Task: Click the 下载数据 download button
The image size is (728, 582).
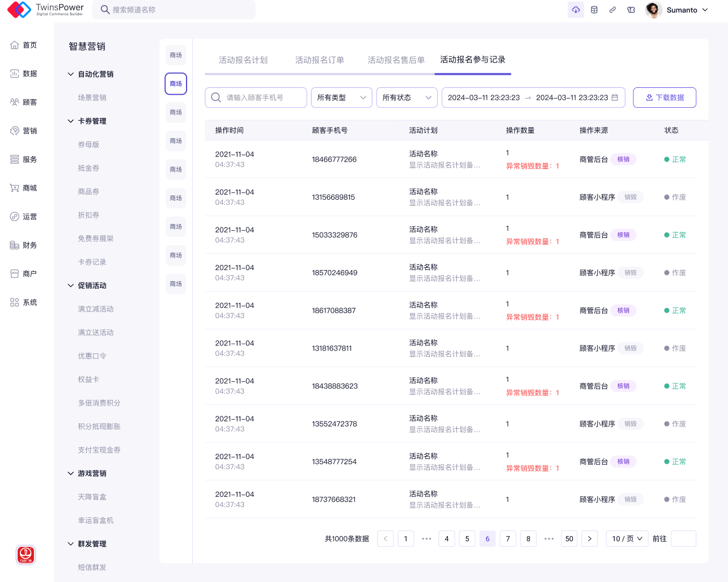Action: tap(664, 98)
